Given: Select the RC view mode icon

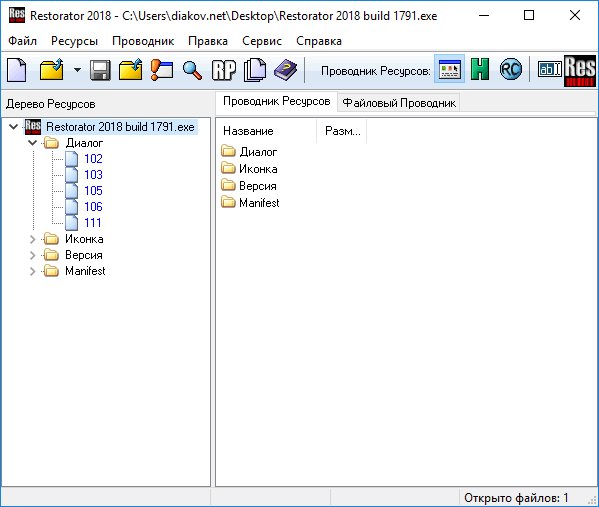Looking at the screenshot, I should (x=511, y=69).
